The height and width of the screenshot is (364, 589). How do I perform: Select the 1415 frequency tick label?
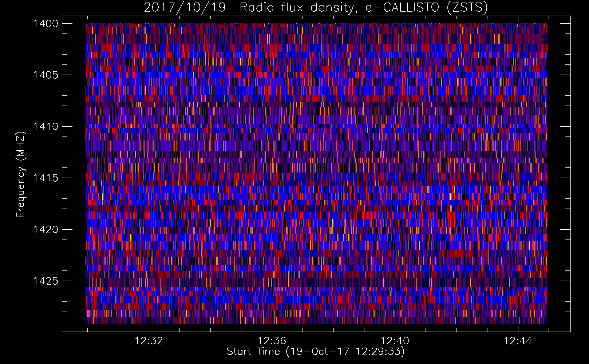[x=46, y=178]
